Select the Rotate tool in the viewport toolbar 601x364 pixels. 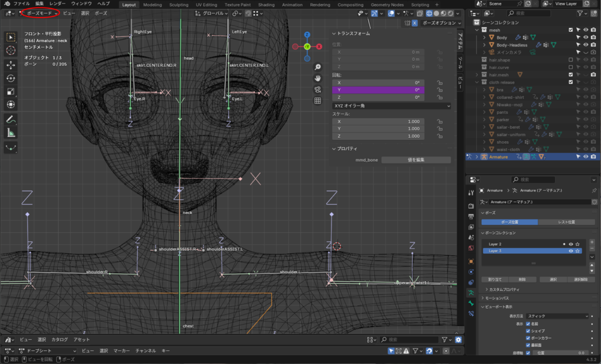(x=11, y=78)
